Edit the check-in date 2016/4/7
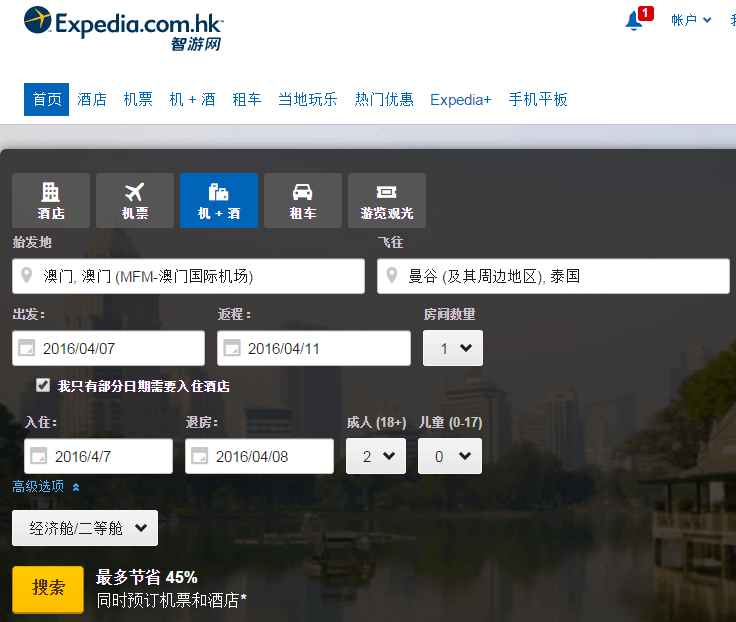This screenshot has height=622, width=736. pyautogui.click(x=98, y=456)
